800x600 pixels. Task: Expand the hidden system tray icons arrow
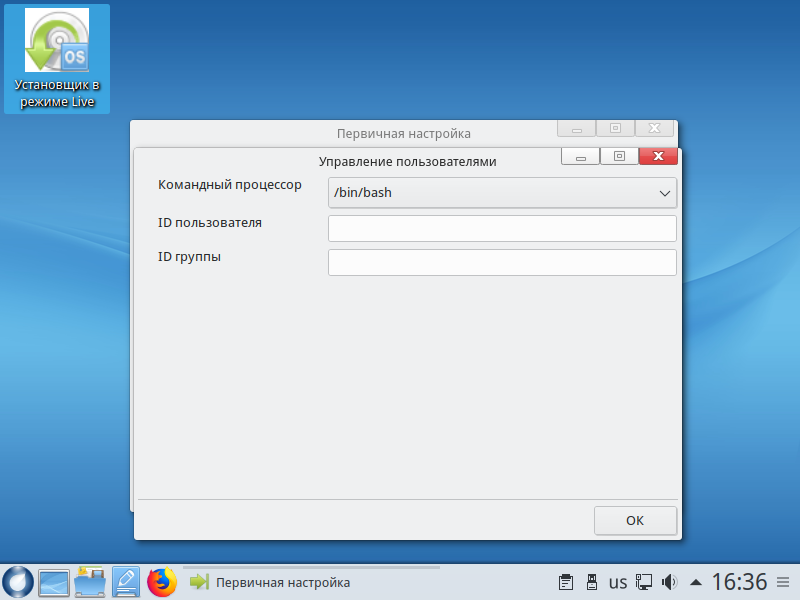pyautogui.click(x=696, y=582)
